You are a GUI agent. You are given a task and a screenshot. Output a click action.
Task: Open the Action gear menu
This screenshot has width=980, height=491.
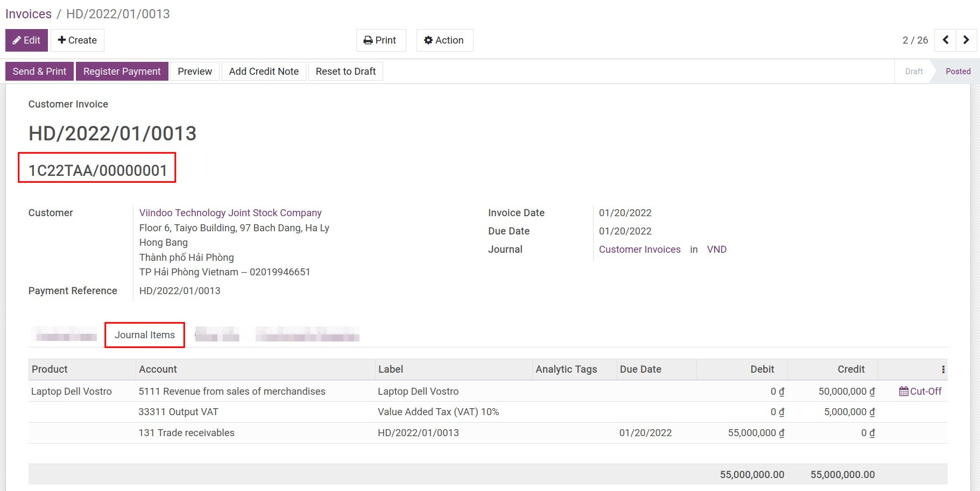coord(428,40)
